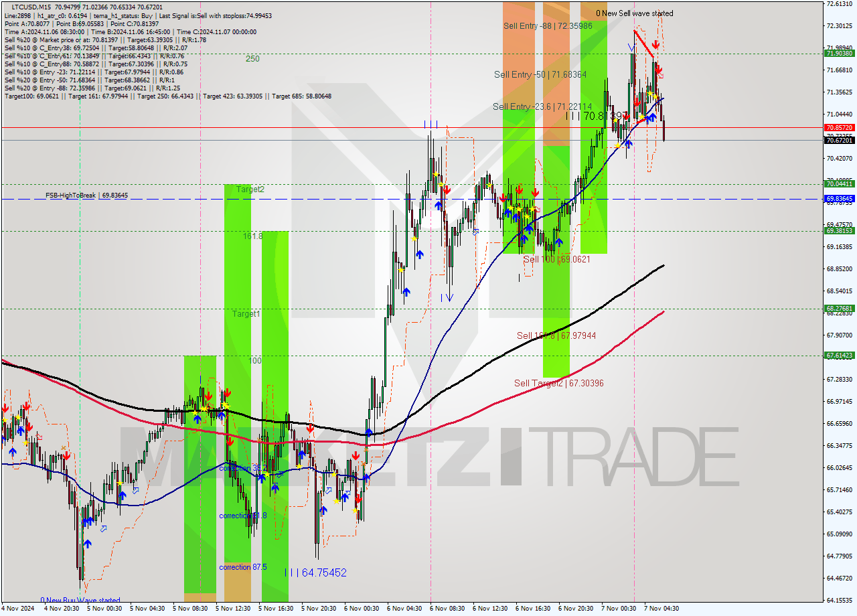Click the black 70.67201 current price tag
The width and height of the screenshot is (857, 616).
pos(840,140)
